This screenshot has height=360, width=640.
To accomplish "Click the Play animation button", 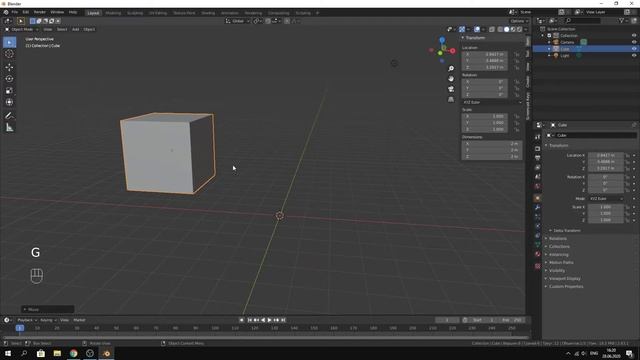I will 269,320.
